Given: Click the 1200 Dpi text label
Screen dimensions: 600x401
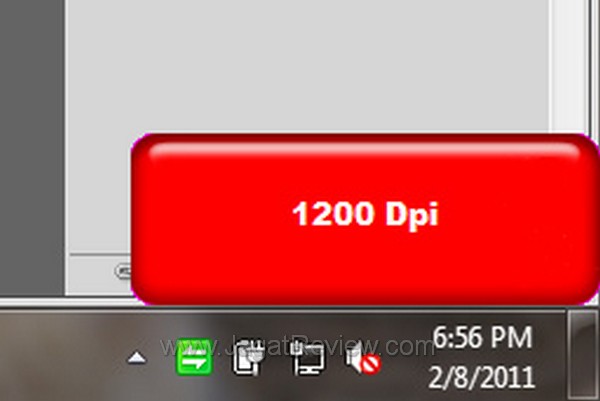Looking at the screenshot, I should 365,214.
